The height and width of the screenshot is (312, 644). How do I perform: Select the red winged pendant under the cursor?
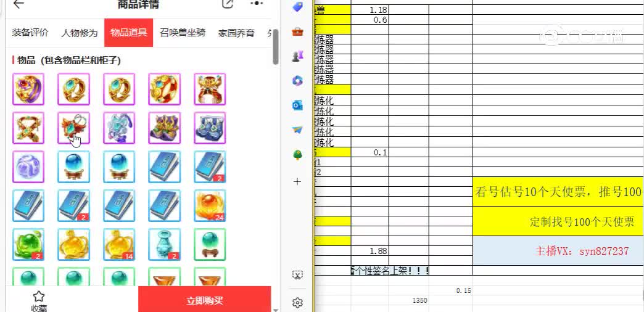click(73, 128)
